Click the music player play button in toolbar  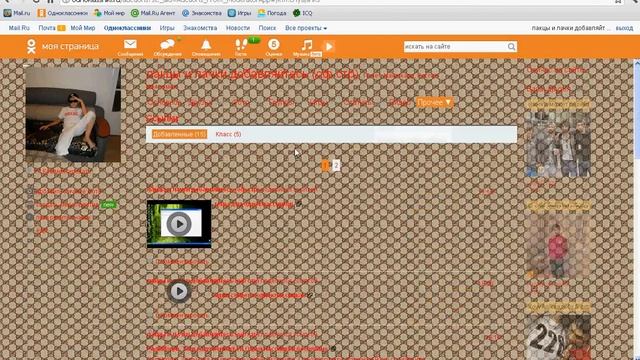329,47
